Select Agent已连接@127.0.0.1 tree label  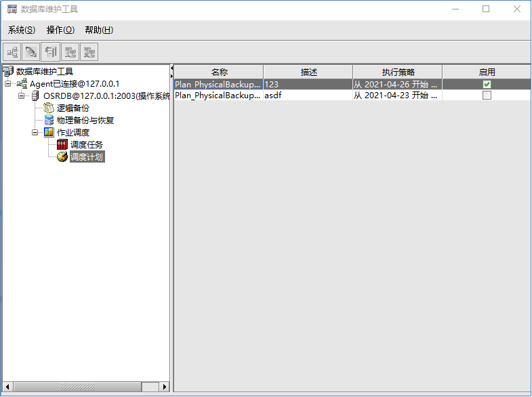pyautogui.click(x=75, y=84)
